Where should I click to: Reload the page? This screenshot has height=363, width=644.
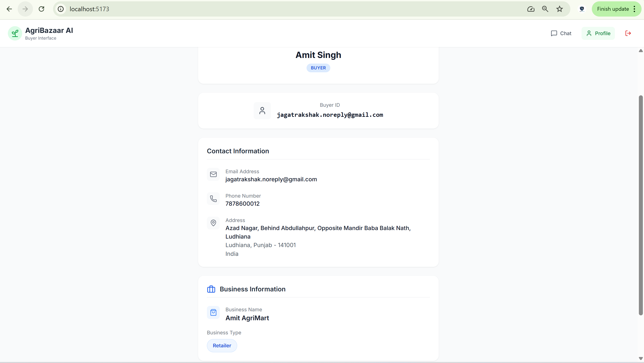[41, 9]
